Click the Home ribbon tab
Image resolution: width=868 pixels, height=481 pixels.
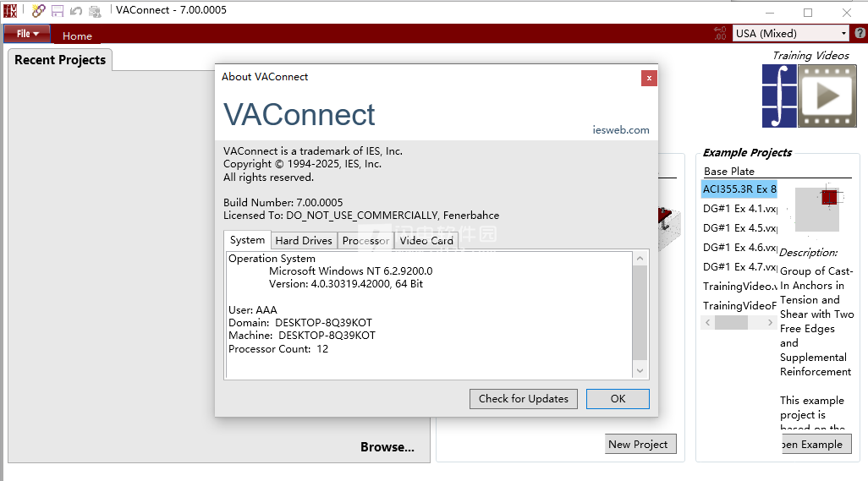point(77,36)
